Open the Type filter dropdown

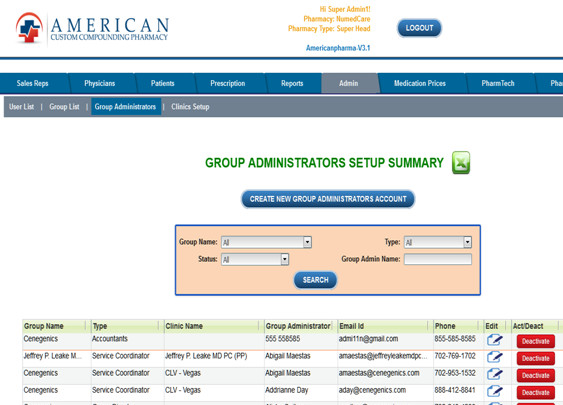(x=438, y=242)
